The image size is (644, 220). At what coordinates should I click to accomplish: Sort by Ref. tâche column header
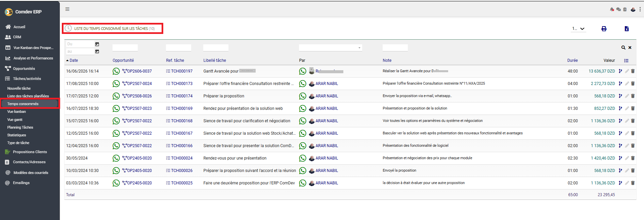click(x=175, y=60)
